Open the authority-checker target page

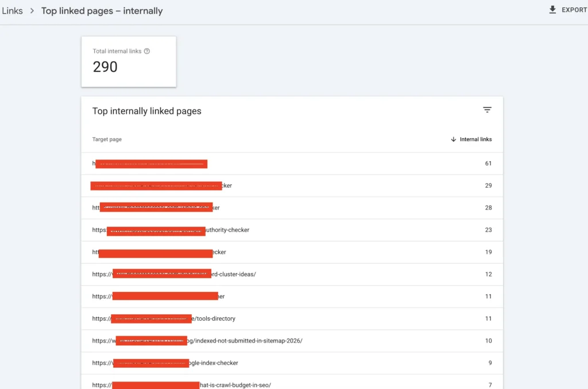pyautogui.click(x=172, y=229)
